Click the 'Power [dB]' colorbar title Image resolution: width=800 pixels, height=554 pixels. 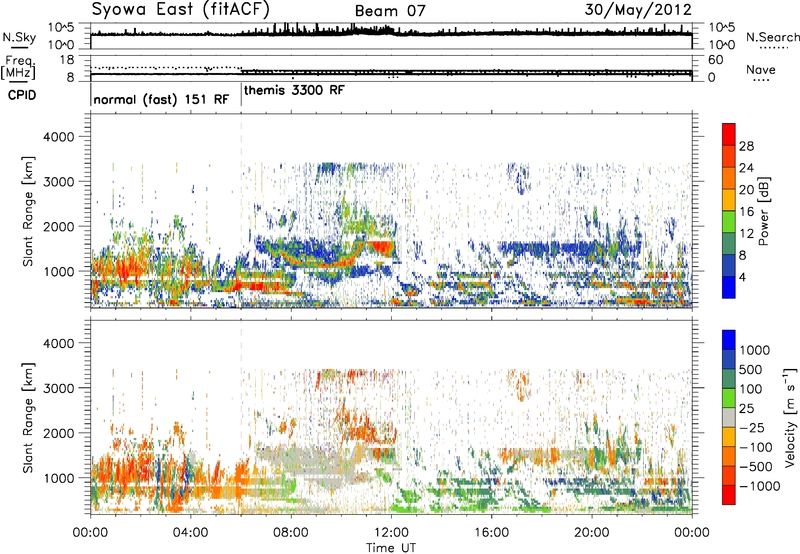763,211
